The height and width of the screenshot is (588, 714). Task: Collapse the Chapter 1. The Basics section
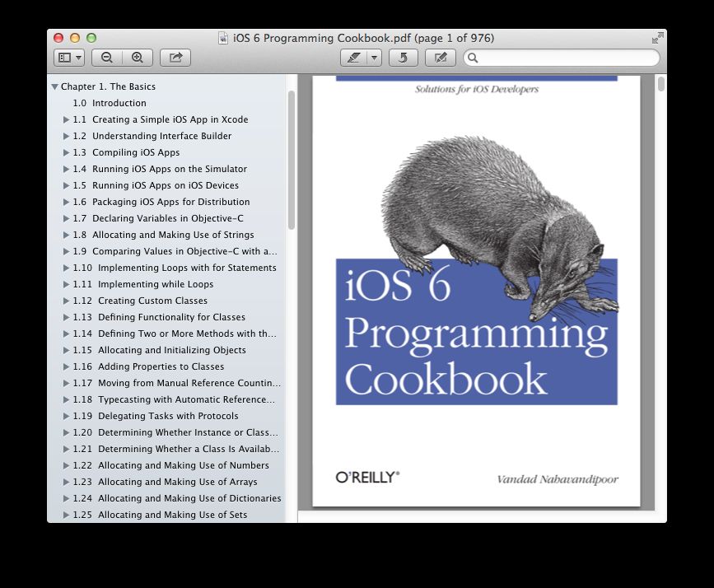(x=54, y=86)
